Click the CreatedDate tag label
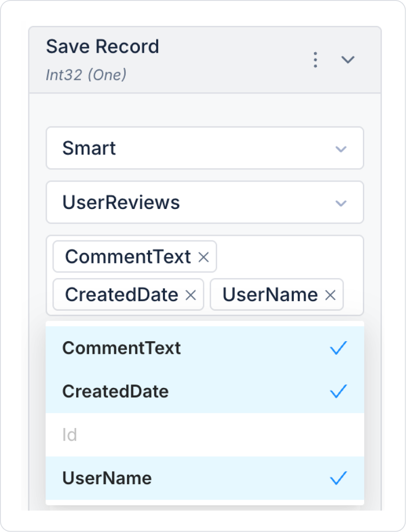Image resolution: width=406 pixels, height=532 pixels. click(121, 295)
